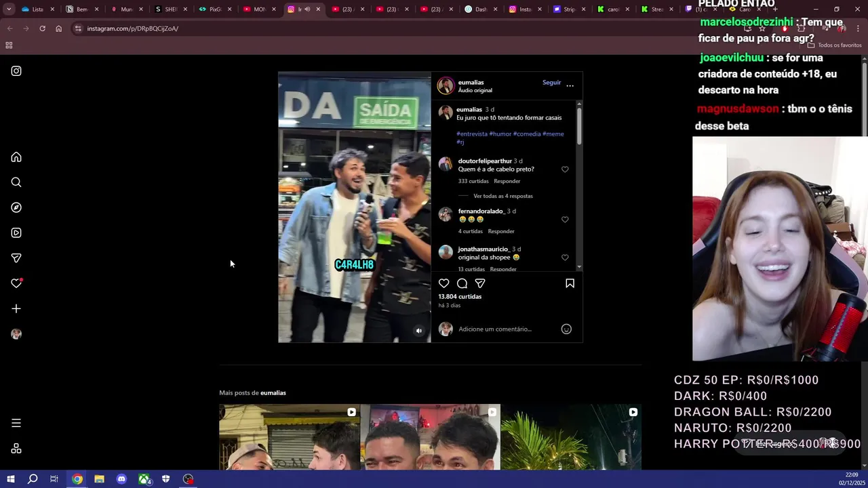The width and height of the screenshot is (868, 488).
Task: Open Instagram logo home link
Action: point(16,71)
